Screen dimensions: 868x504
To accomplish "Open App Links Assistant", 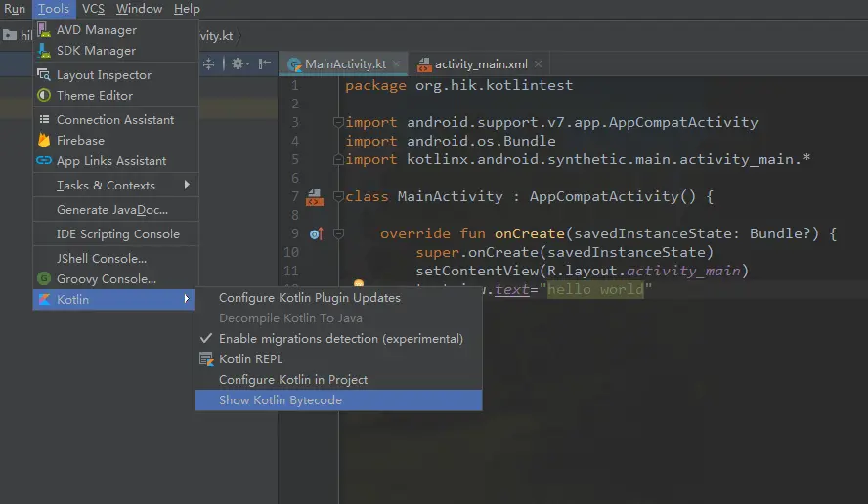I will [115, 161].
